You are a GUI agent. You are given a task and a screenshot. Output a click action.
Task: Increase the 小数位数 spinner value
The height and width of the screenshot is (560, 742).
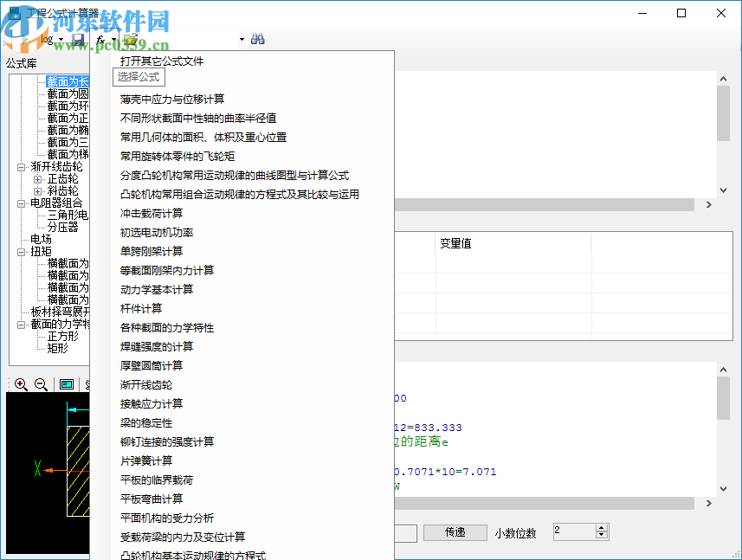pyautogui.click(x=602, y=528)
